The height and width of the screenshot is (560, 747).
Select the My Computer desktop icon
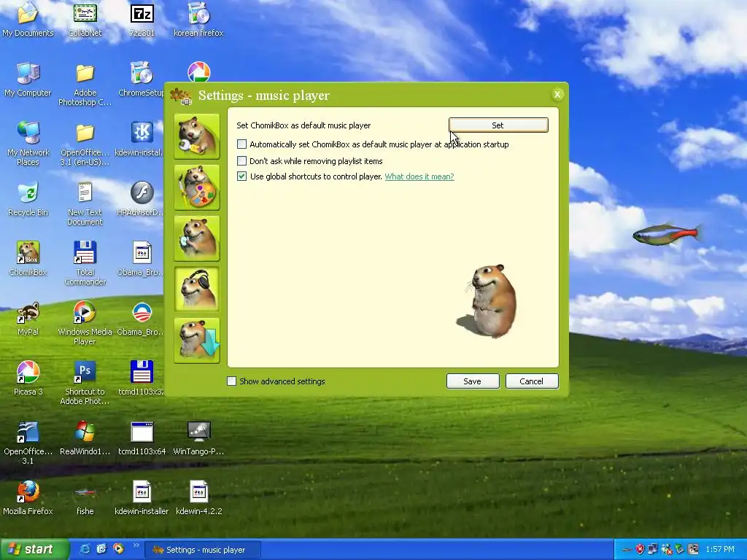tap(28, 79)
